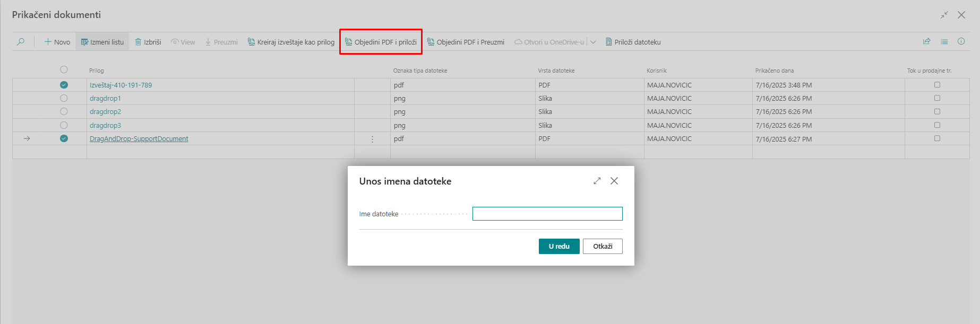Toggle the list view icon at top right

[944, 41]
